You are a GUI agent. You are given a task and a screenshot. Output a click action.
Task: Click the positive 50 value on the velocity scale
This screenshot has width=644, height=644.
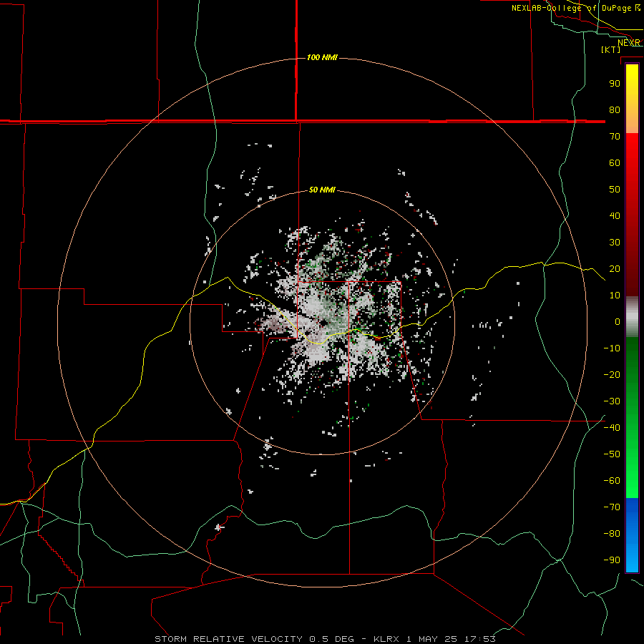click(x=615, y=190)
